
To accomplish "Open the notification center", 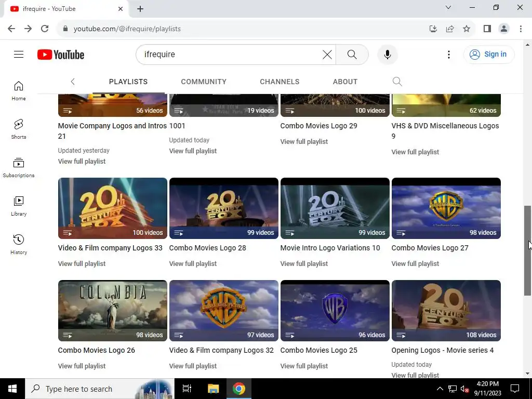I will [515, 389].
